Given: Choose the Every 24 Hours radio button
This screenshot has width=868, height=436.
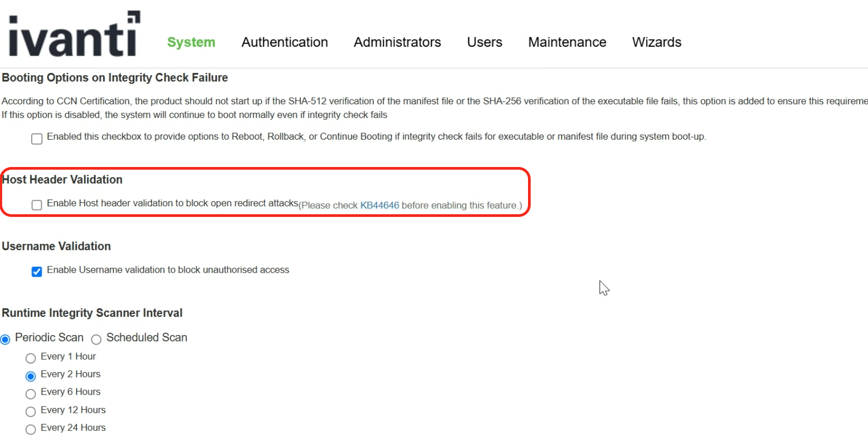Looking at the screenshot, I should 31,429.
